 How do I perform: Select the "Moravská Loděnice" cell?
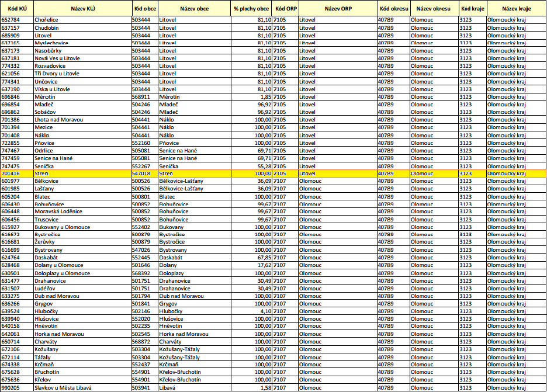coord(82,211)
